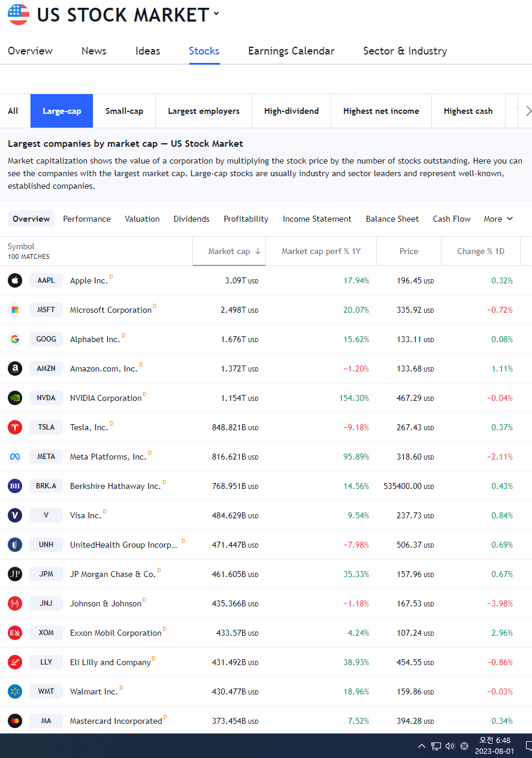Select the Largest employers filter

pyautogui.click(x=204, y=111)
